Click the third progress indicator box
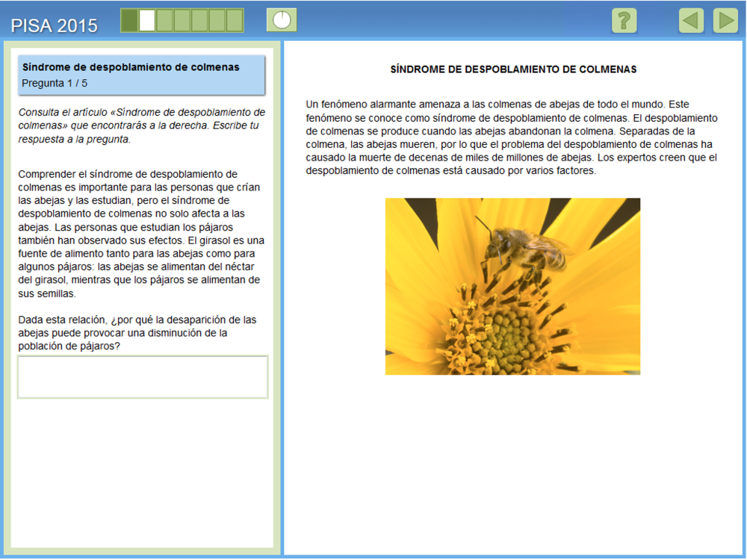The width and height of the screenshot is (747, 560). pos(165,20)
